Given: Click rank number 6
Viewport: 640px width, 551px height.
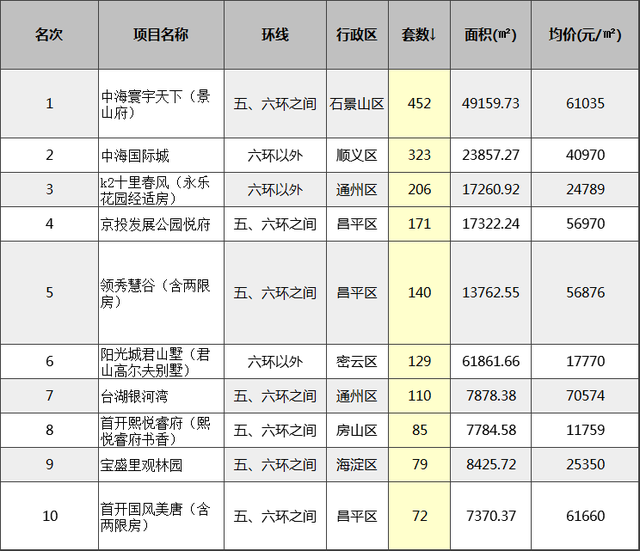Looking at the screenshot, I should coord(49,361).
